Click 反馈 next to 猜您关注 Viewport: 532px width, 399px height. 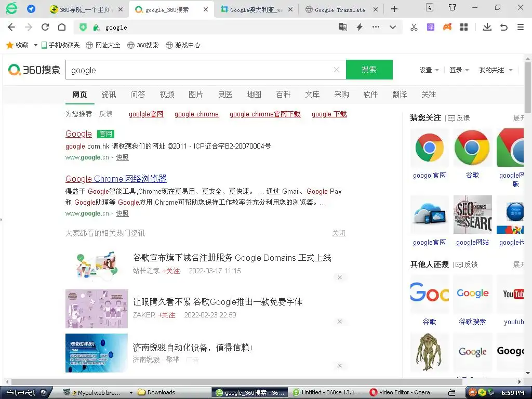[x=459, y=118]
